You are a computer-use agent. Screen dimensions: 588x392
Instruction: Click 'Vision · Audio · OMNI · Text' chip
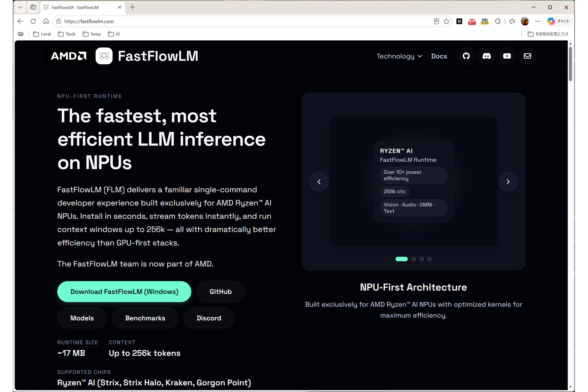[413, 208]
